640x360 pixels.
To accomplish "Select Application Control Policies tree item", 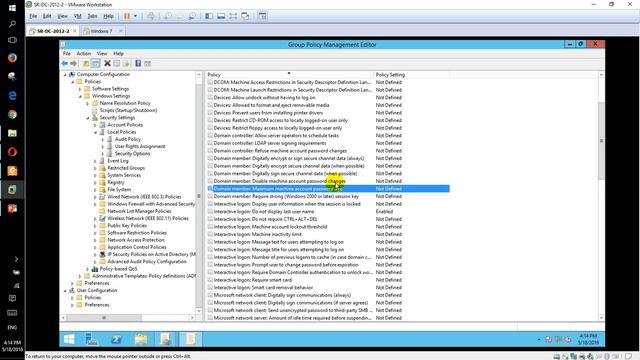I will tap(137, 247).
